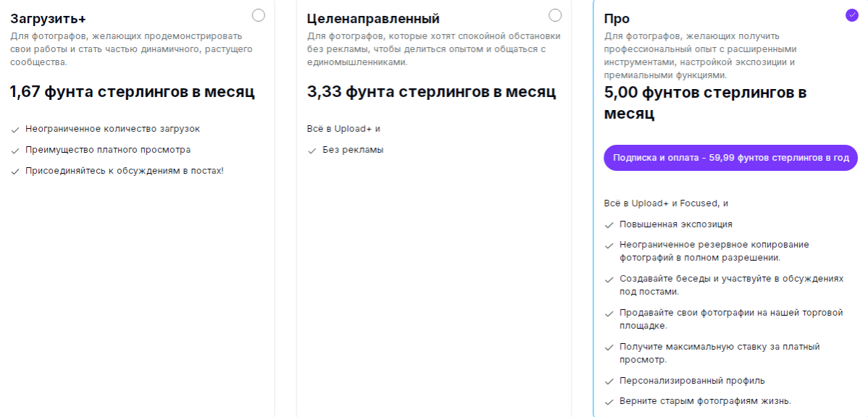Click checkmark beside Верните старым фотографиям жизнь
This screenshot has height=417, width=868.
click(x=609, y=402)
